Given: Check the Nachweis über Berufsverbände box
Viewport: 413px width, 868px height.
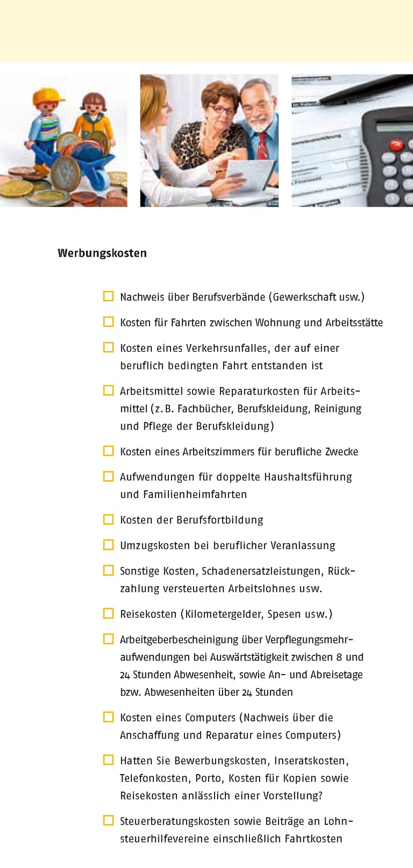Looking at the screenshot, I should (108, 296).
